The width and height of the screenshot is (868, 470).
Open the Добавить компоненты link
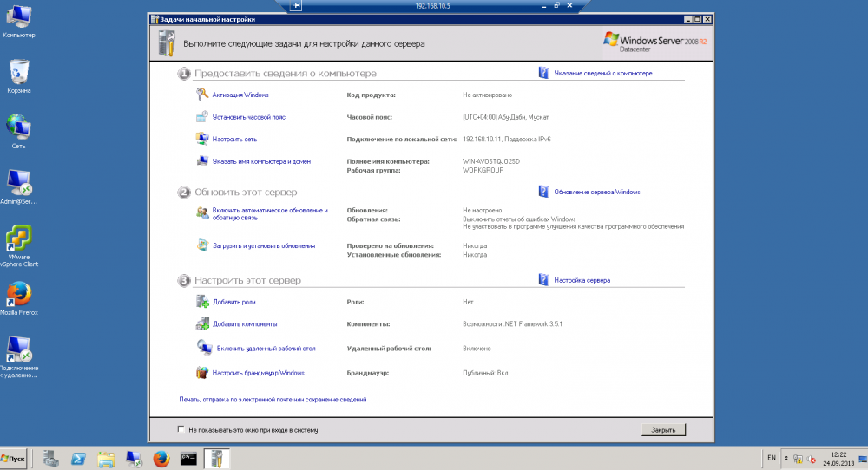245,323
